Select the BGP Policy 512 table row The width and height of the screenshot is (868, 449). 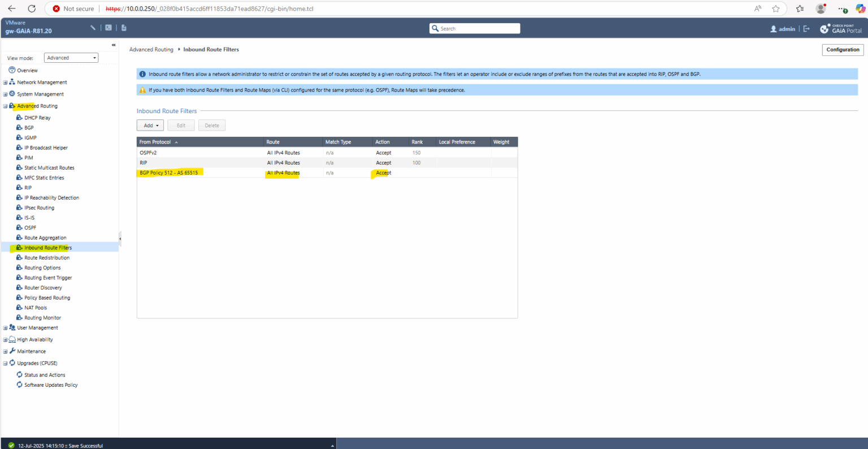point(327,173)
